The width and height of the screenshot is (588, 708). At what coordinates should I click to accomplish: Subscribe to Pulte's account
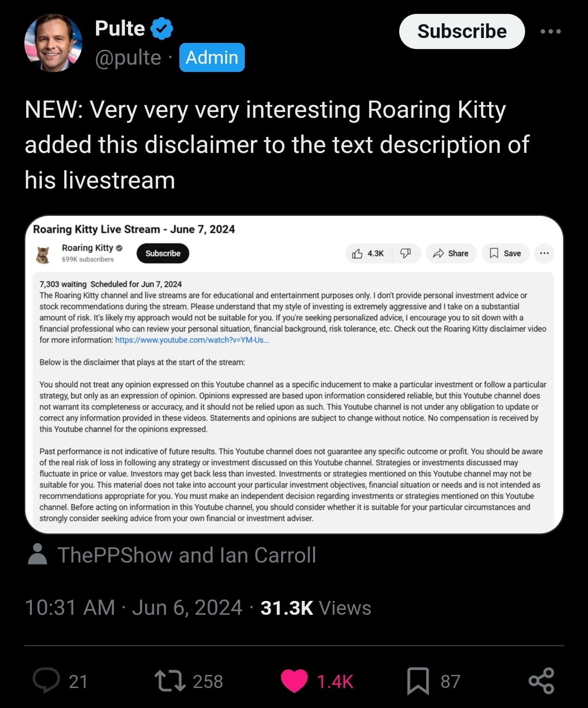pyautogui.click(x=462, y=31)
